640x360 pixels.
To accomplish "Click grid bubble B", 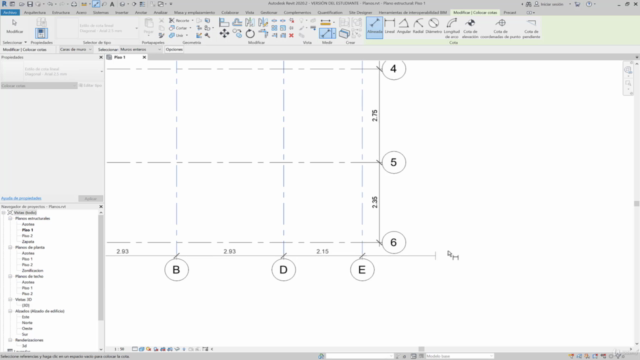I will pos(176,270).
